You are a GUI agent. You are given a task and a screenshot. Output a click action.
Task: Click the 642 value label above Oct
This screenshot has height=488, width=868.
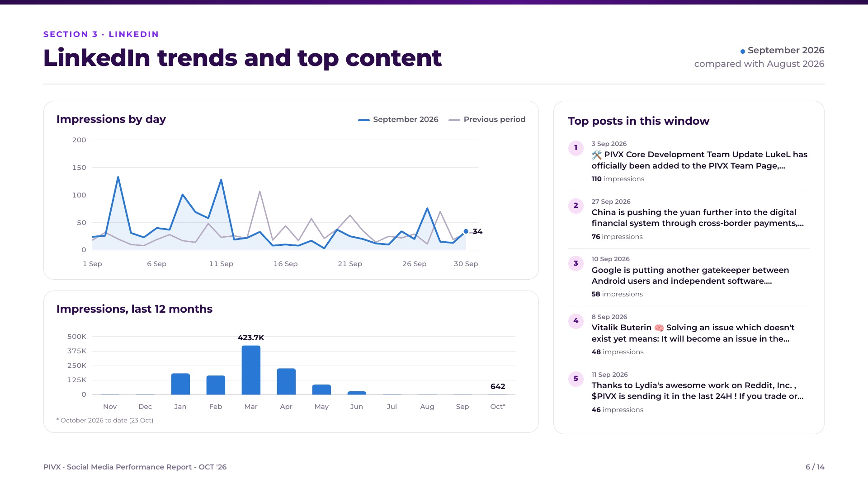click(498, 387)
